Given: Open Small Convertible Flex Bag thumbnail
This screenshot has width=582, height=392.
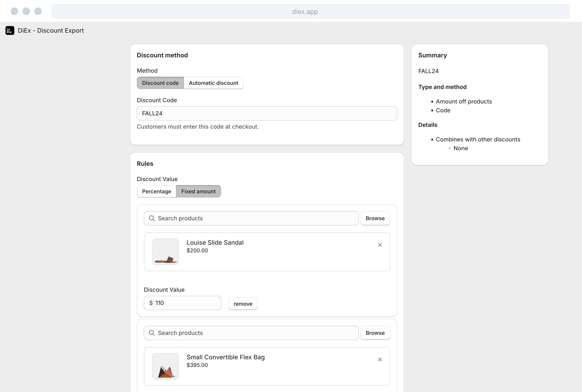Looking at the screenshot, I should tap(165, 366).
